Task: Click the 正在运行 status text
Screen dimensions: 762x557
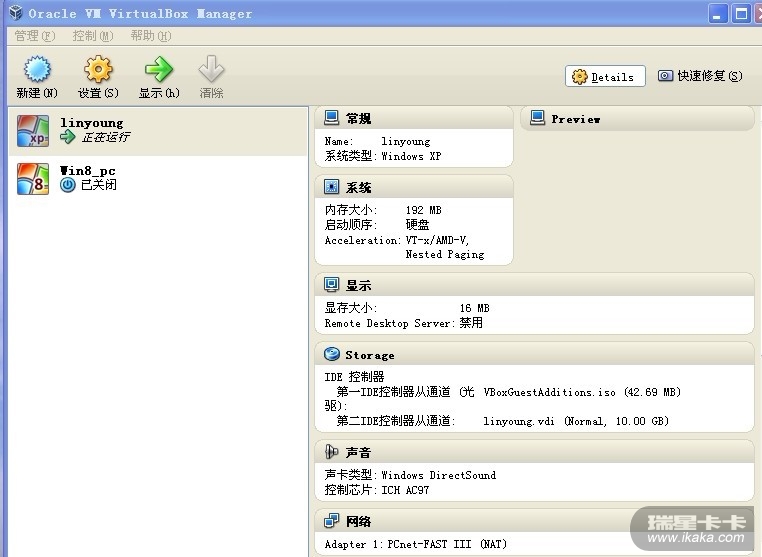Action: (105, 138)
